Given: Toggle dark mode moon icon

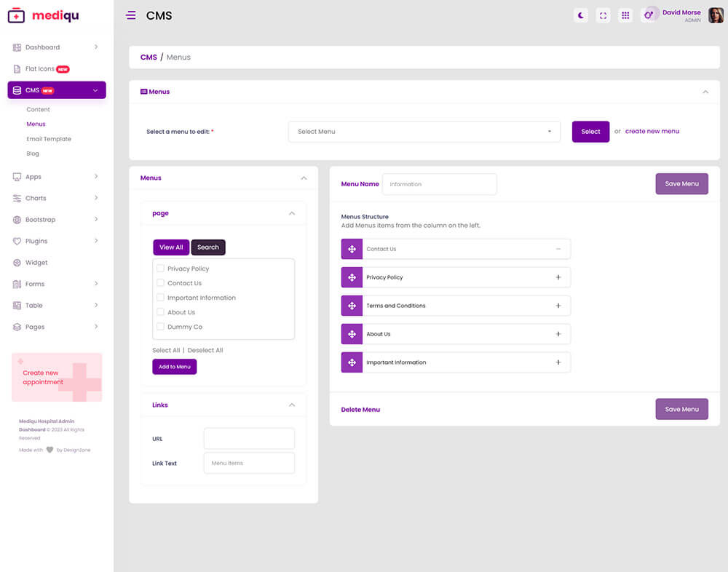Looking at the screenshot, I should [580, 15].
